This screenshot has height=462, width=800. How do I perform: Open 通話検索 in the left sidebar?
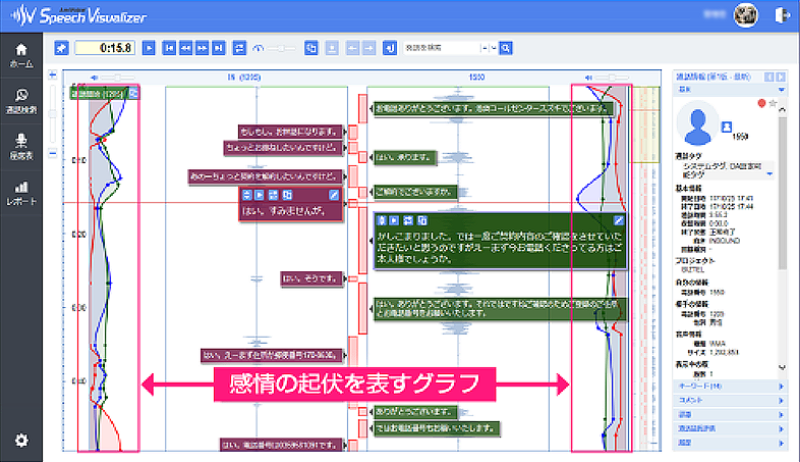(21, 100)
